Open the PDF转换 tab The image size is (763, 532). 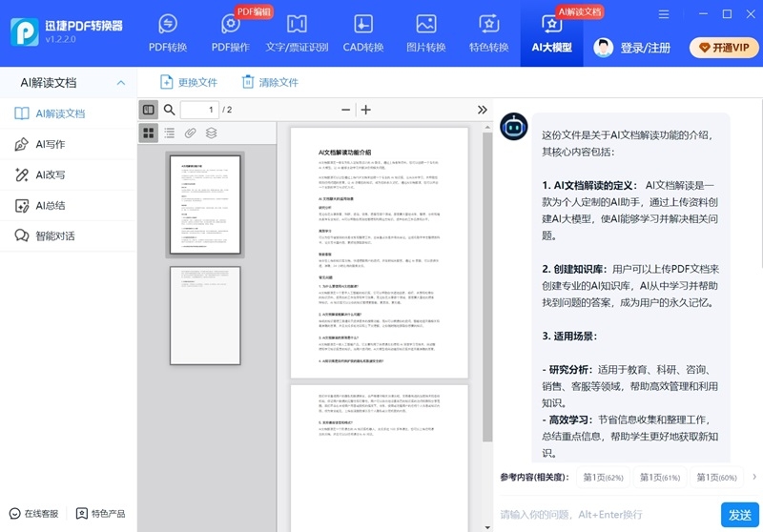168,33
